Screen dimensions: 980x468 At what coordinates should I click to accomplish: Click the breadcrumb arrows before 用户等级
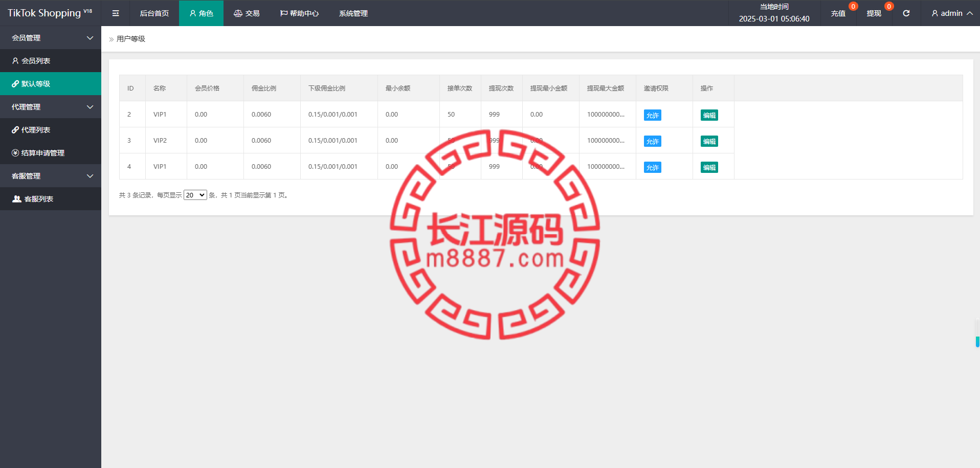(x=111, y=39)
